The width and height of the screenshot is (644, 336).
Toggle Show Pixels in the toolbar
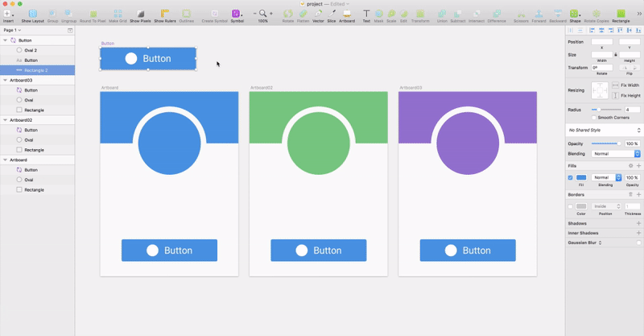pos(140,15)
